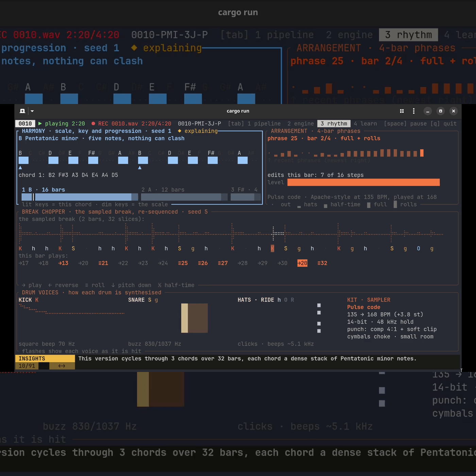Click the '[q] quit' shortcut label
This screenshot has height=476, width=476.
(443, 124)
